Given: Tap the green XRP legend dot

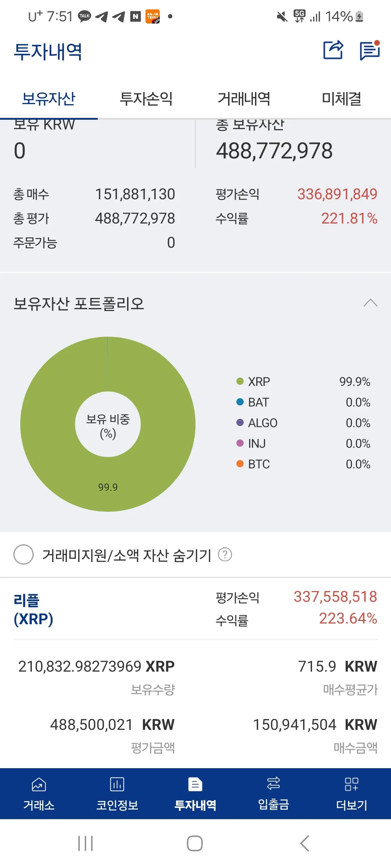Looking at the screenshot, I should point(240,381).
